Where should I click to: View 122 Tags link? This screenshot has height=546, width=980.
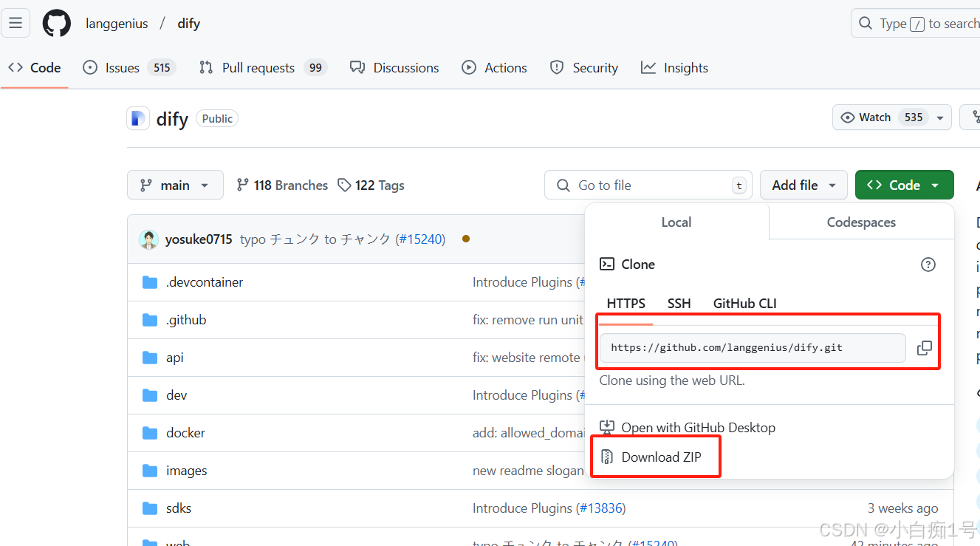(x=371, y=185)
